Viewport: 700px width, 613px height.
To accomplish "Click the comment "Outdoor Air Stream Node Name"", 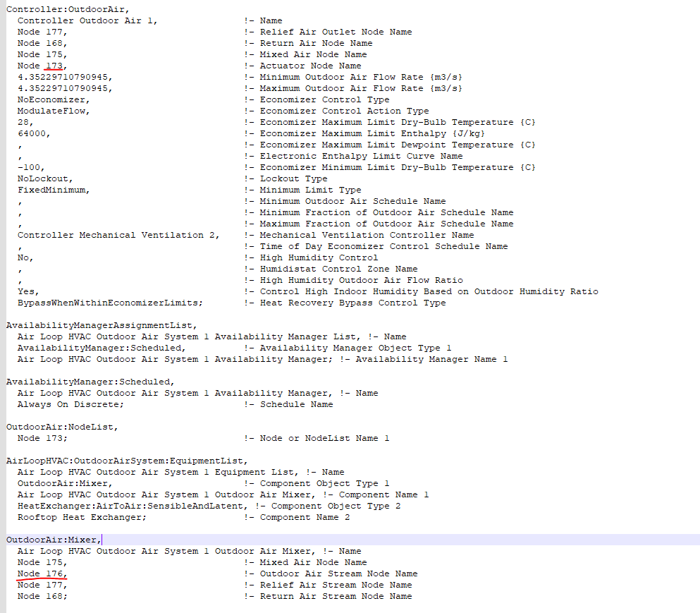I will pyautogui.click(x=338, y=573).
